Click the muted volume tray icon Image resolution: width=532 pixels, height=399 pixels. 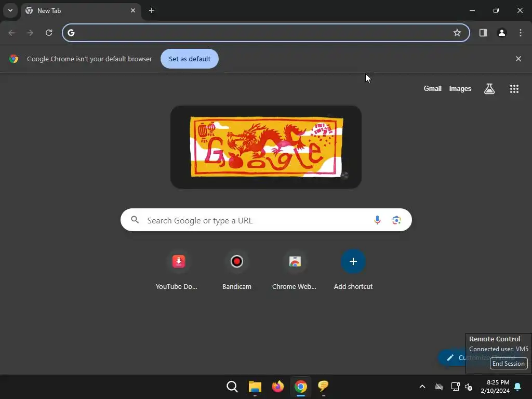pos(469,387)
